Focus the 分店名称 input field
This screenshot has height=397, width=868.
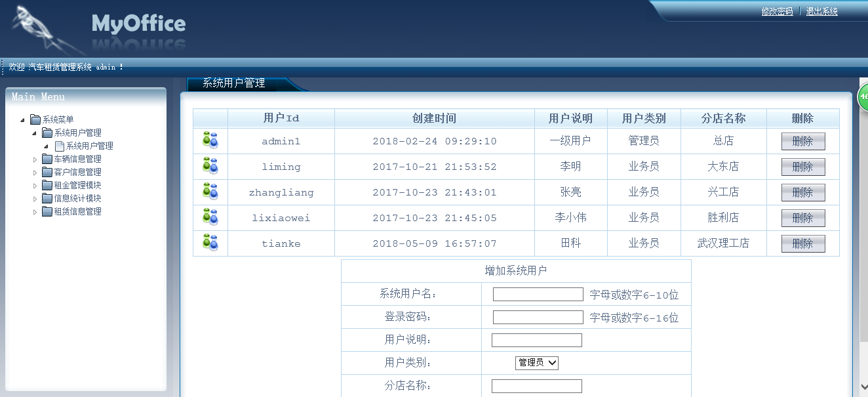536,386
